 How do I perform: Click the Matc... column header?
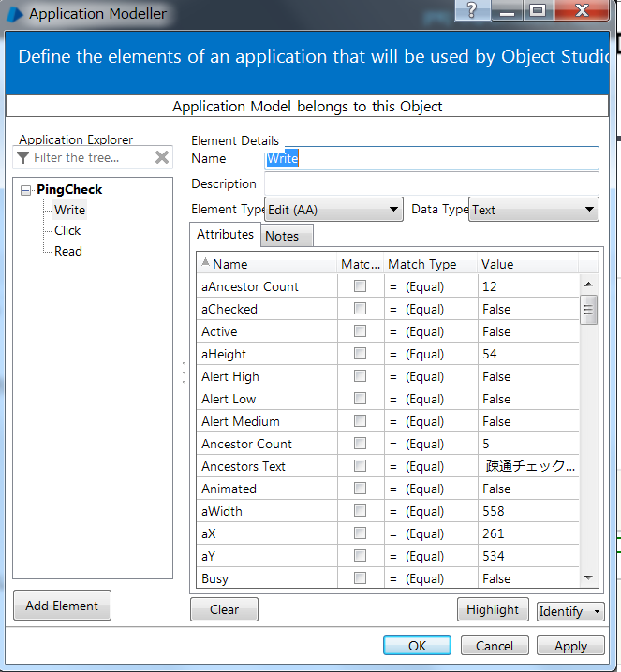tap(361, 264)
